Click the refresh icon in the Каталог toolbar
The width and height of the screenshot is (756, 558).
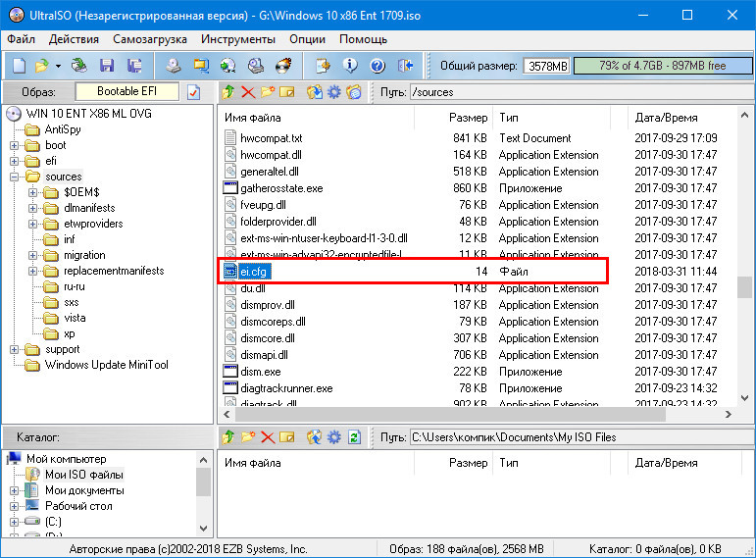pyautogui.click(x=355, y=437)
